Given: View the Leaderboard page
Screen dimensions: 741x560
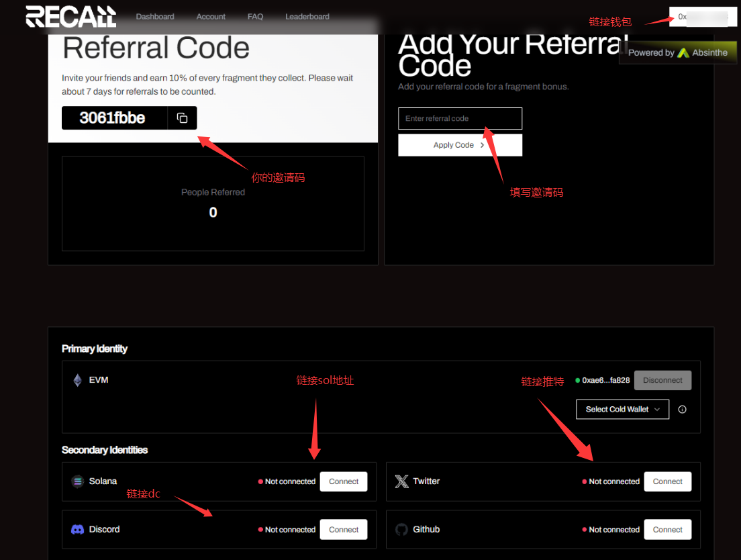Looking at the screenshot, I should click(x=307, y=17).
